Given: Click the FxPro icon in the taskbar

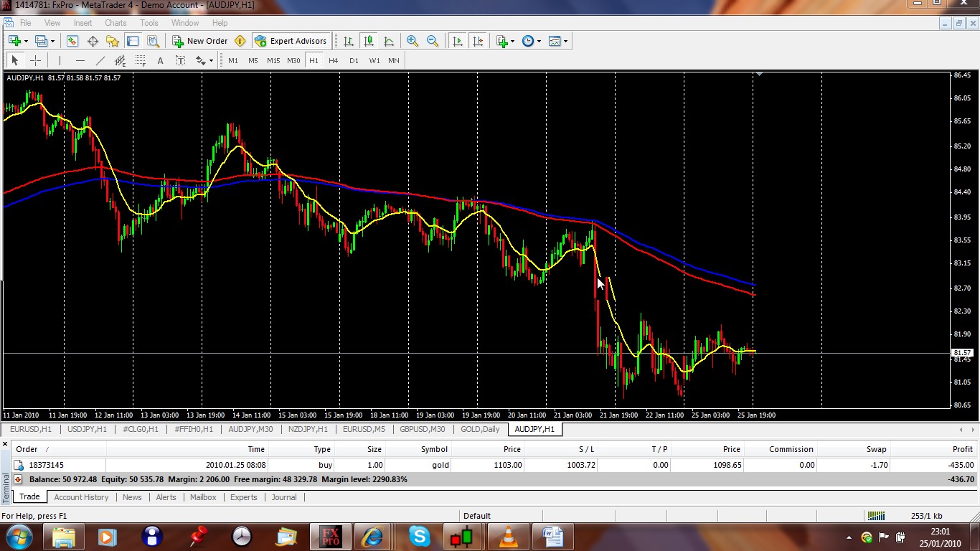Looking at the screenshot, I should pos(330,537).
